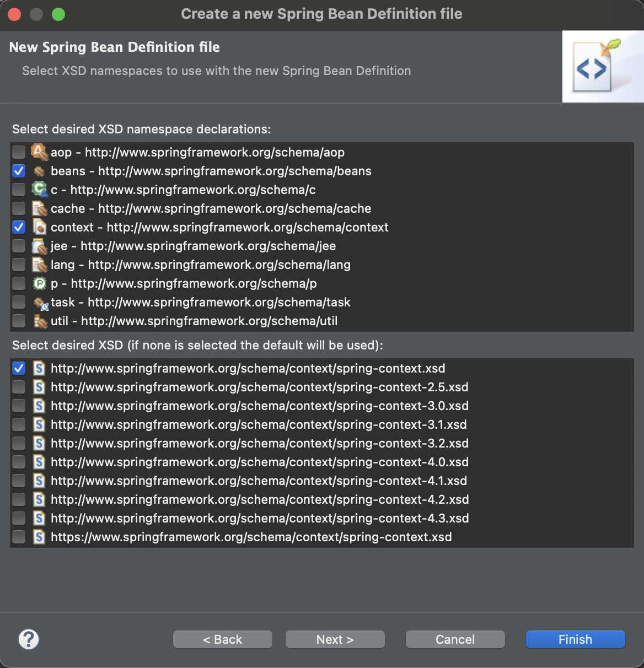The height and width of the screenshot is (668, 644).
Task: Click the icon beside http spring-context.xsd
Action: (39, 368)
